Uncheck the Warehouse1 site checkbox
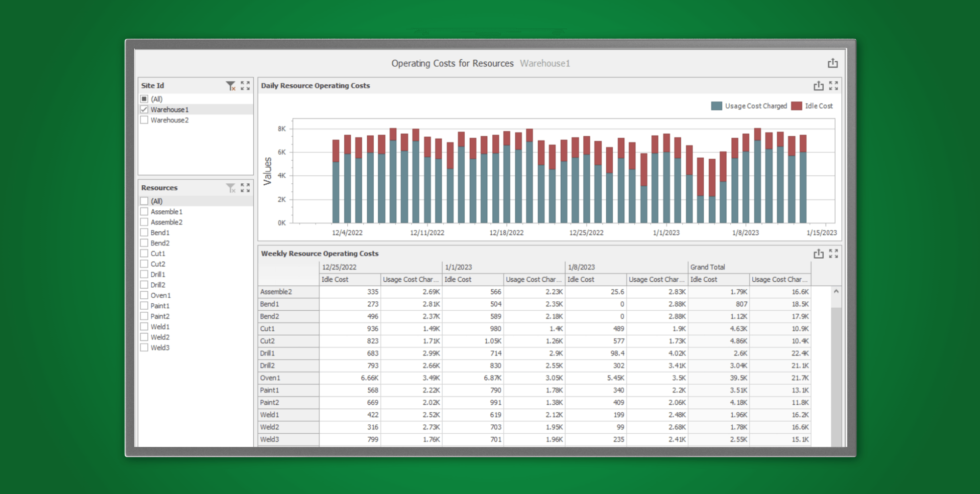Image resolution: width=980 pixels, height=494 pixels. (144, 109)
